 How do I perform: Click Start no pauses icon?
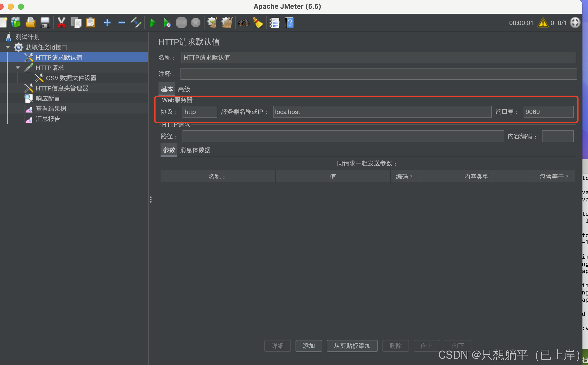coord(167,23)
